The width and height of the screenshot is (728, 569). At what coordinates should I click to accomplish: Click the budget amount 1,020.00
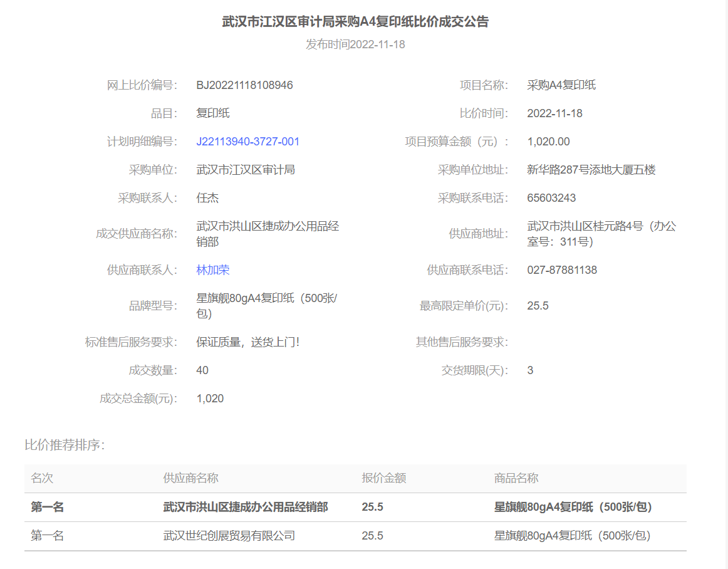(x=548, y=142)
